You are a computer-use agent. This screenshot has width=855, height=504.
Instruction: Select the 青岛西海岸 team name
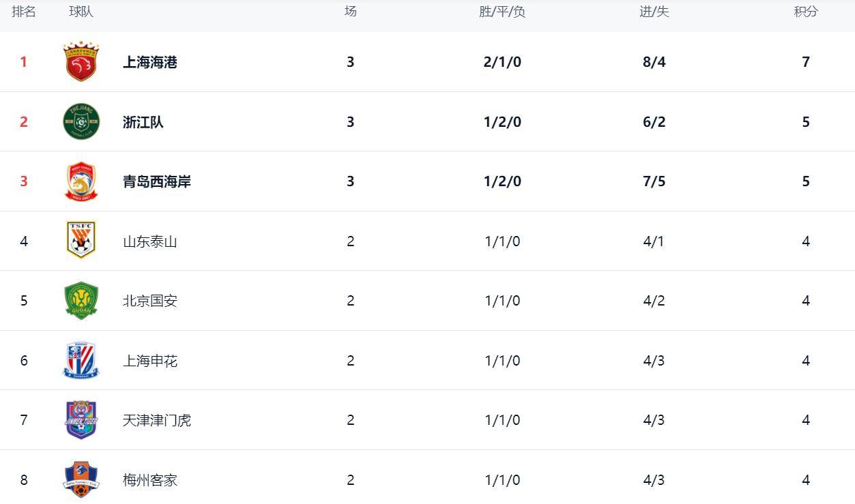tap(157, 181)
